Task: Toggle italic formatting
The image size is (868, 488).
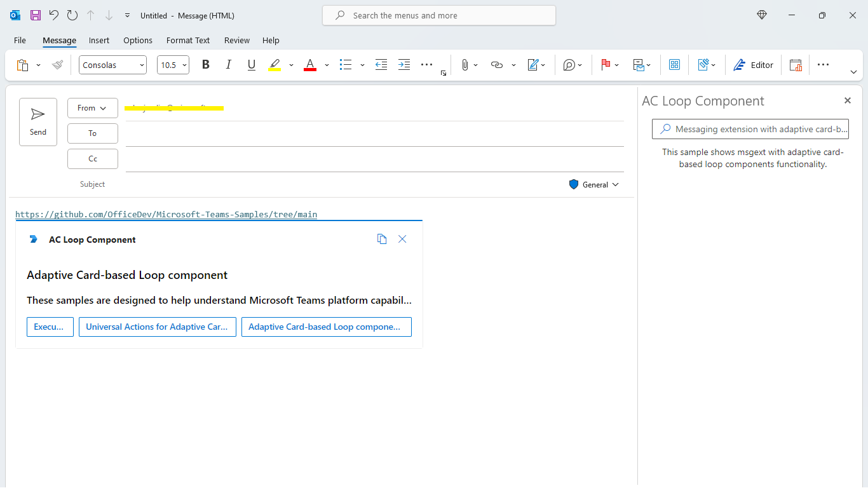Action: [x=229, y=65]
